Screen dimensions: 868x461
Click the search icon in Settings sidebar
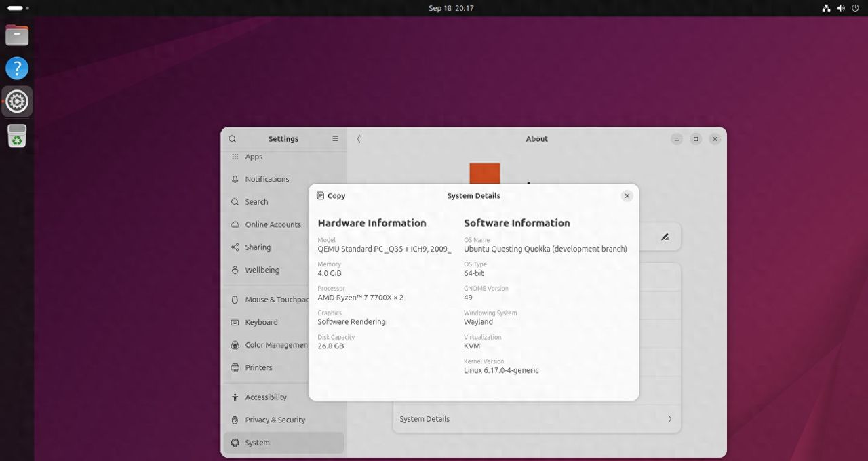[233, 139]
